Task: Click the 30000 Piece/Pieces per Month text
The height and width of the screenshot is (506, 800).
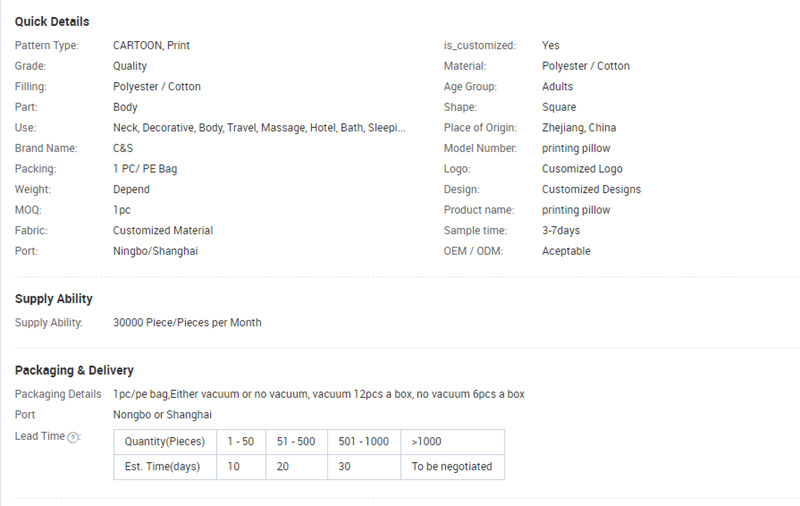Action: (x=187, y=322)
